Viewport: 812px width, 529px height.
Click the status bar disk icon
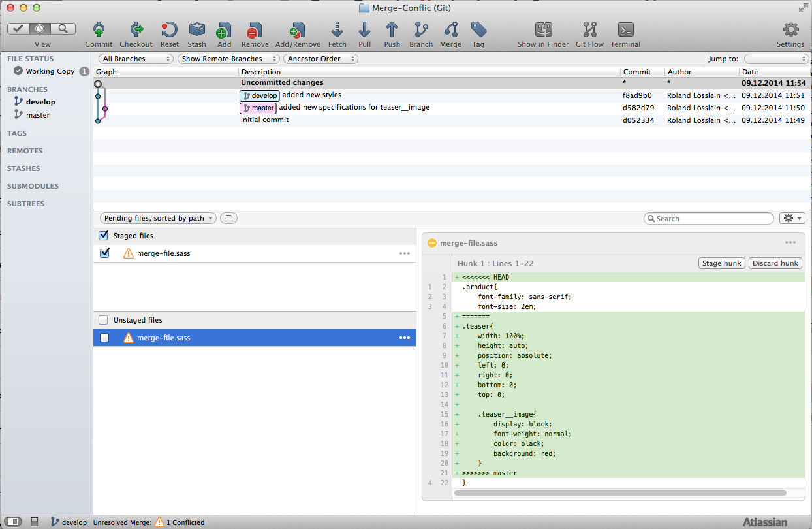point(35,522)
